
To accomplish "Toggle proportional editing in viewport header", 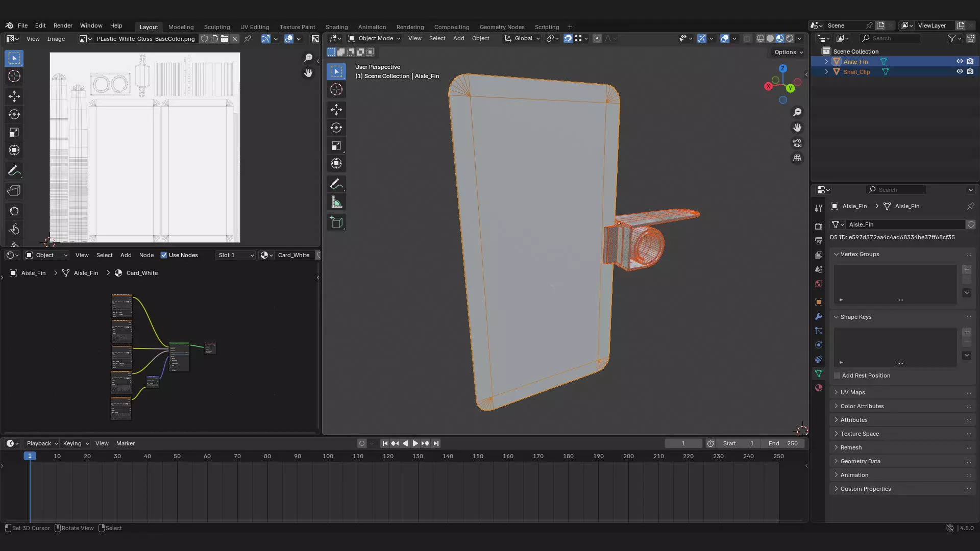I will [597, 38].
